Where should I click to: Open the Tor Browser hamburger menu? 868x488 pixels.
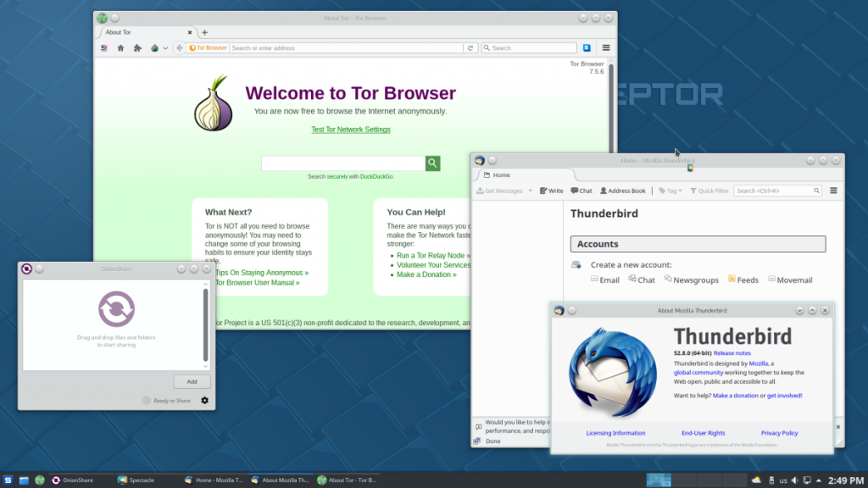[x=605, y=48]
